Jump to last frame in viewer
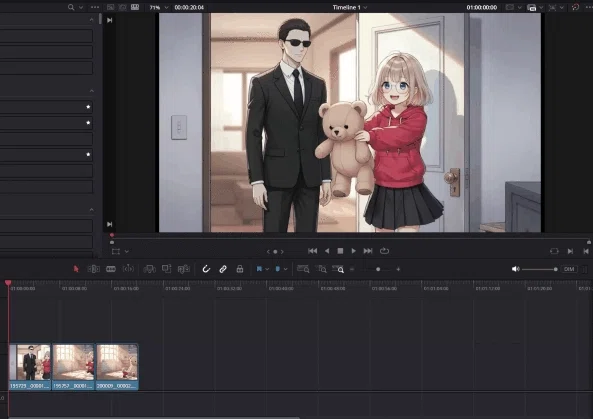 point(368,251)
